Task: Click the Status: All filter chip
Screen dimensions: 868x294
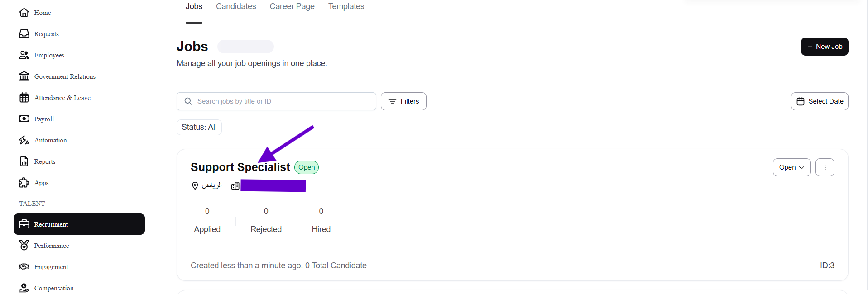Action: [199, 127]
